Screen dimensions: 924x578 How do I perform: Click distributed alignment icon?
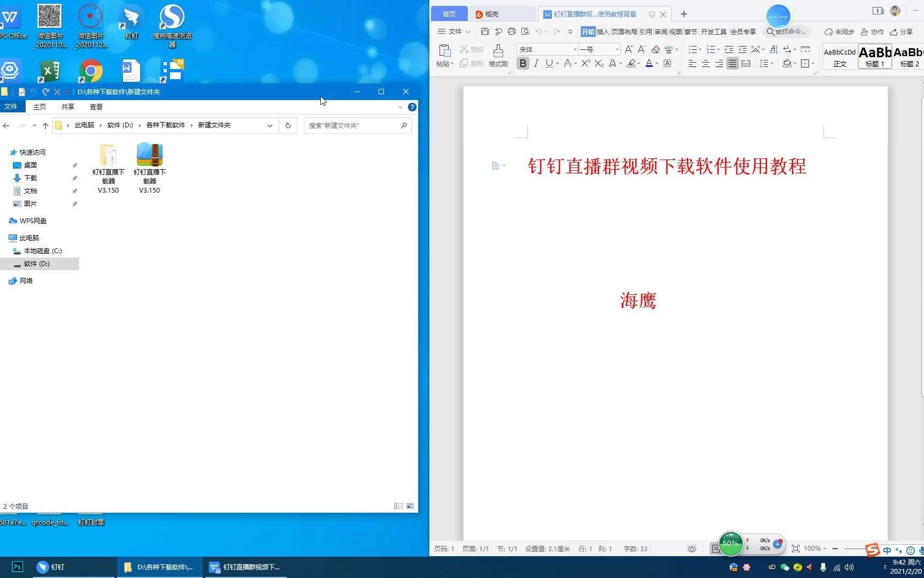click(x=746, y=64)
